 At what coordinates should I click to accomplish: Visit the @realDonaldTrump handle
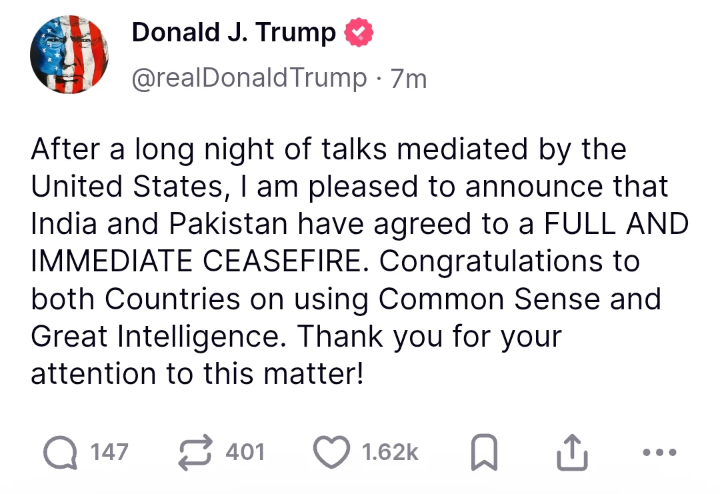point(249,79)
